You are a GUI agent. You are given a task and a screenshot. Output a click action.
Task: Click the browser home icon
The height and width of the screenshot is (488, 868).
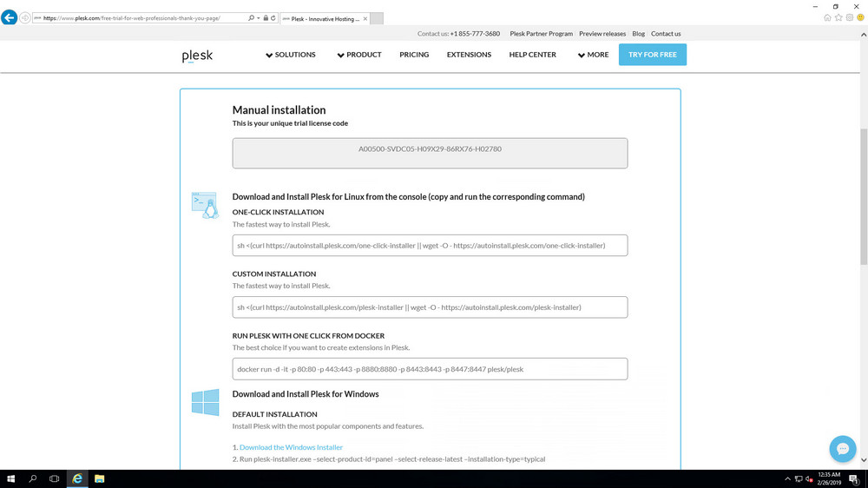click(x=827, y=17)
